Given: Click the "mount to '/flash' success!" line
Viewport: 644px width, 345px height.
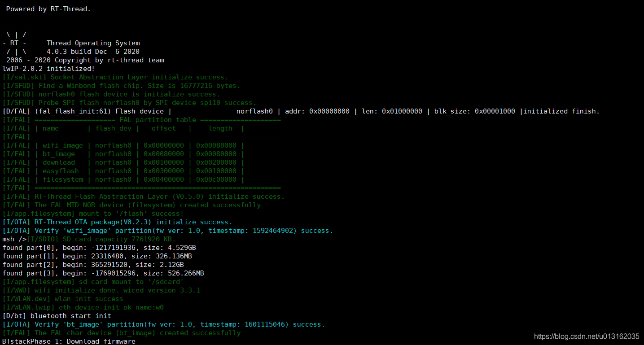Looking at the screenshot, I should (x=93, y=214).
